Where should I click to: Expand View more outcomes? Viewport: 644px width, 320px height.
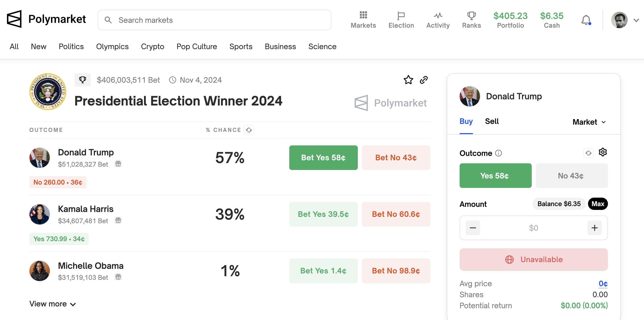tap(52, 304)
